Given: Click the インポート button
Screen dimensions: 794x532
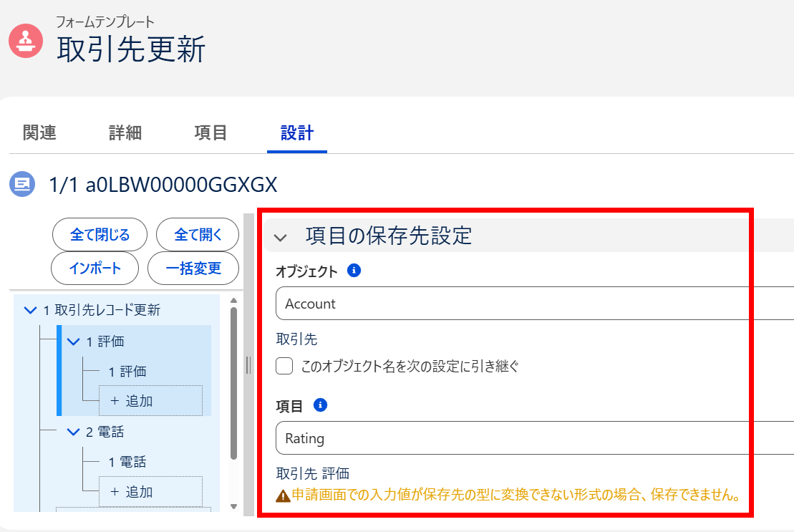Looking at the screenshot, I should coord(95,269).
